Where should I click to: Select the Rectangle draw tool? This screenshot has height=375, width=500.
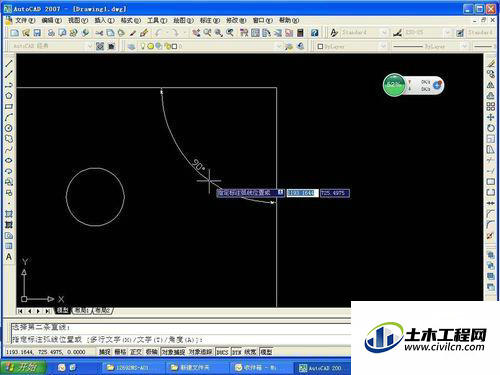tap(9, 106)
